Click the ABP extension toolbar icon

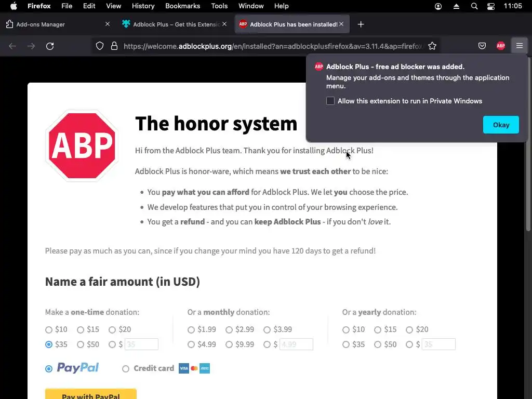pos(501,46)
